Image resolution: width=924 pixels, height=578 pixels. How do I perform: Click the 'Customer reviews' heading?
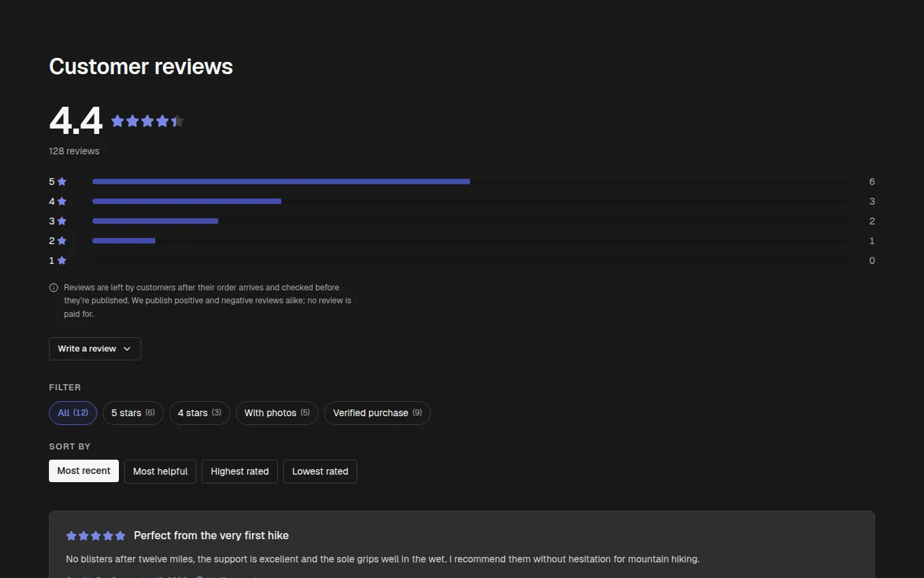[x=141, y=67]
